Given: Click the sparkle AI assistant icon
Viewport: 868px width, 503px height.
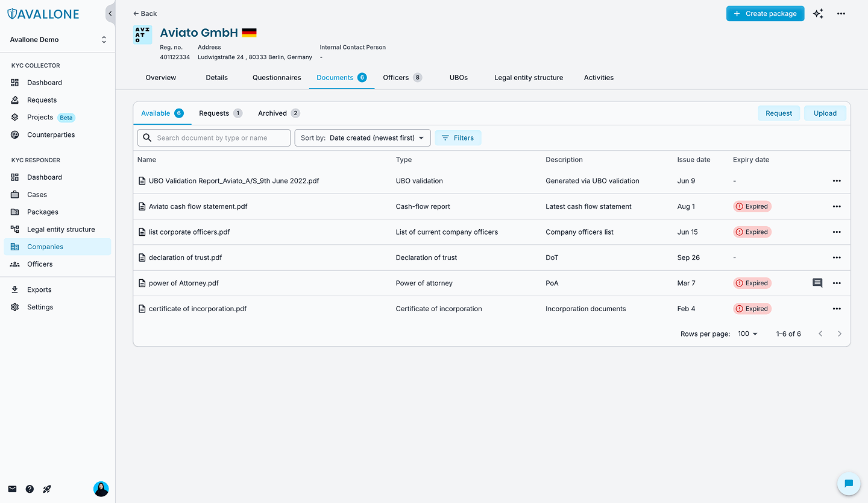Looking at the screenshot, I should pyautogui.click(x=818, y=13).
